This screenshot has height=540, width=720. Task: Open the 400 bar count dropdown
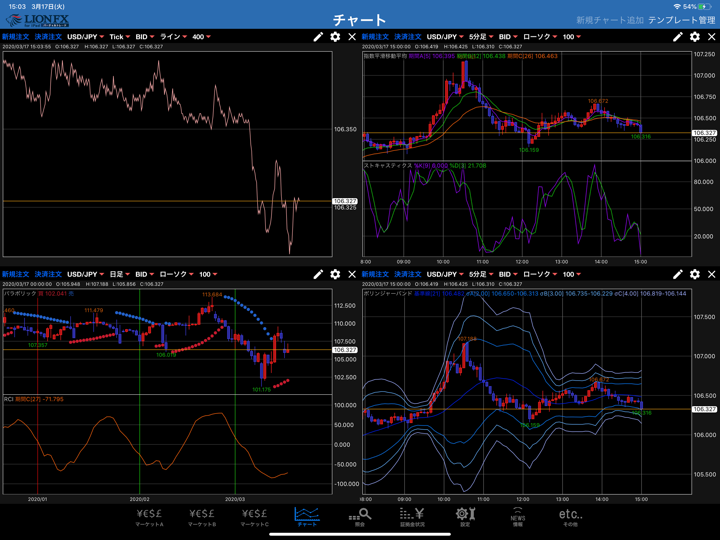(x=203, y=37)
